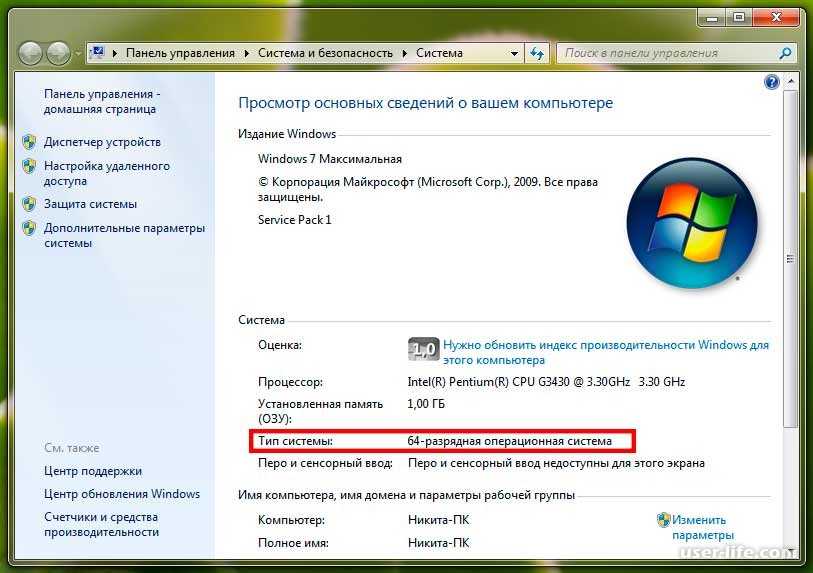Click the scrollbar down arrow
Viewport: 813px width, 573px height.
point(791,550)
